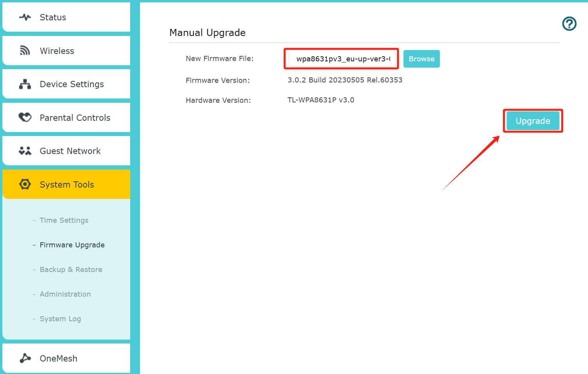Go to Backup & Restore page
Viewport: 588px width, 374px height.
click(x=71, y=270)
